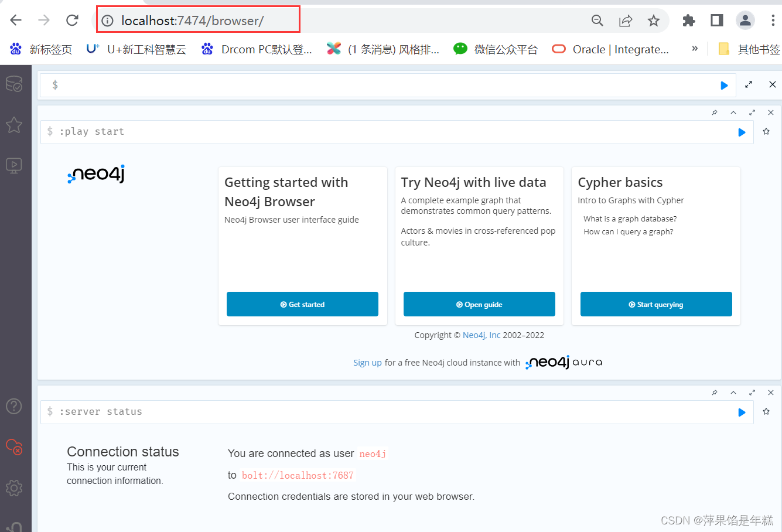Open the Project Guides sidebar icon
Viewport: 782px width, 532px height.
(x=14, y=165)
